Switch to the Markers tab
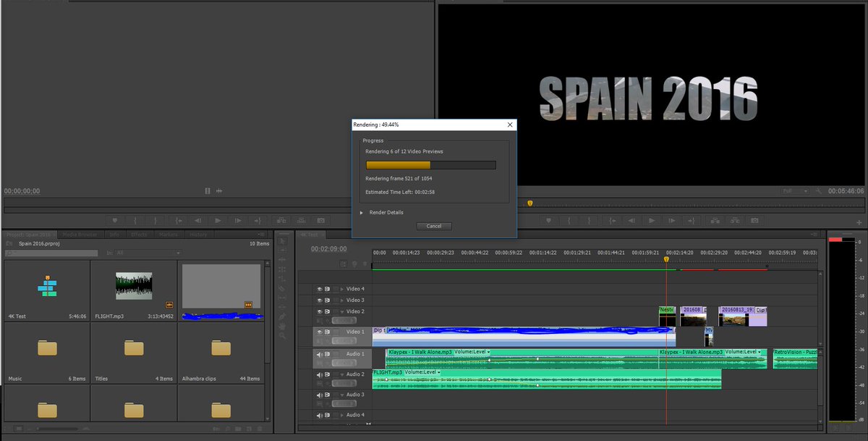 click(169, 235)
